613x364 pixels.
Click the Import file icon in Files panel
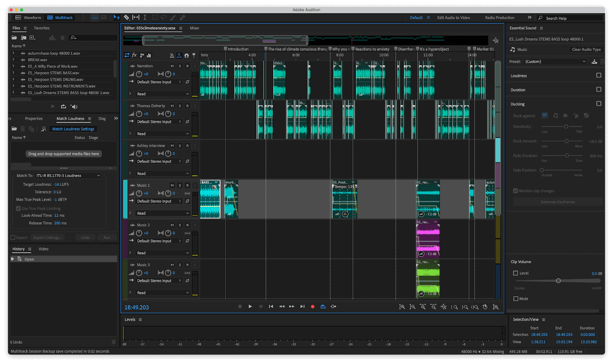tap(23, 38)
